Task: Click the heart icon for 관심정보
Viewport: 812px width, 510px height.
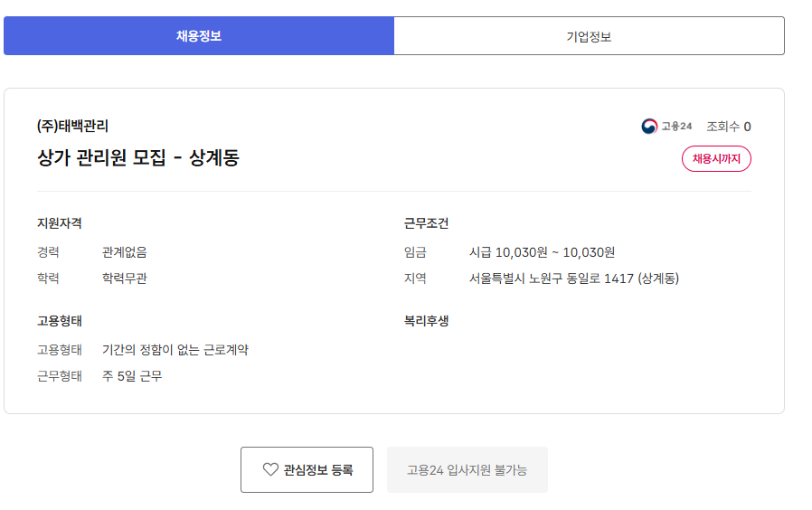Action: point(270,469)
